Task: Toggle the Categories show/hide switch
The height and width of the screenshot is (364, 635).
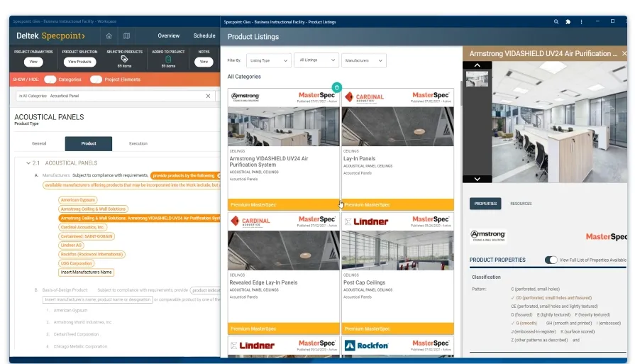Action: coord(50,79)
